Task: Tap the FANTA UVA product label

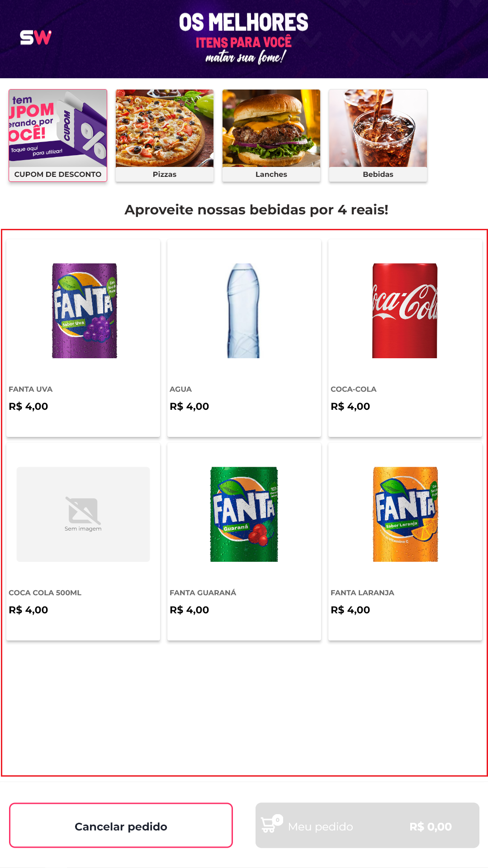Action: click(x=31, y=389)
